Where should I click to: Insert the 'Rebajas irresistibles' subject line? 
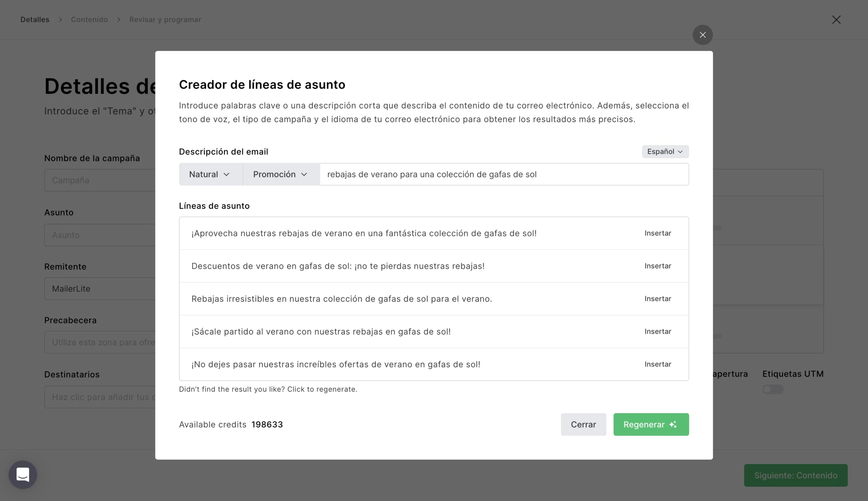pyautogui.click(x=657, y=298)
